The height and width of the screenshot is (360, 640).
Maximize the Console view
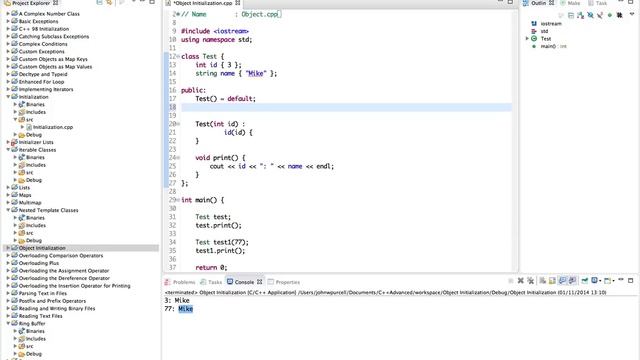click(631, 280)
